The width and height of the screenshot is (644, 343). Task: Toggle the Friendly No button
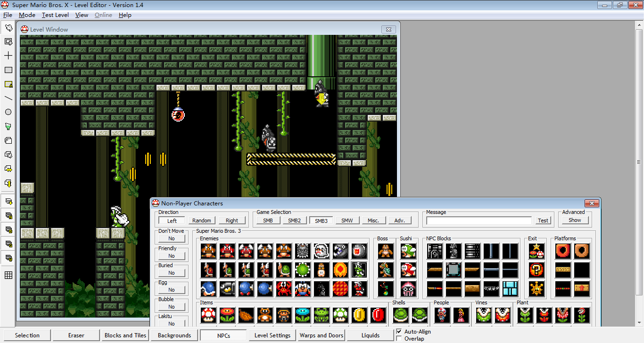(172, 256)
